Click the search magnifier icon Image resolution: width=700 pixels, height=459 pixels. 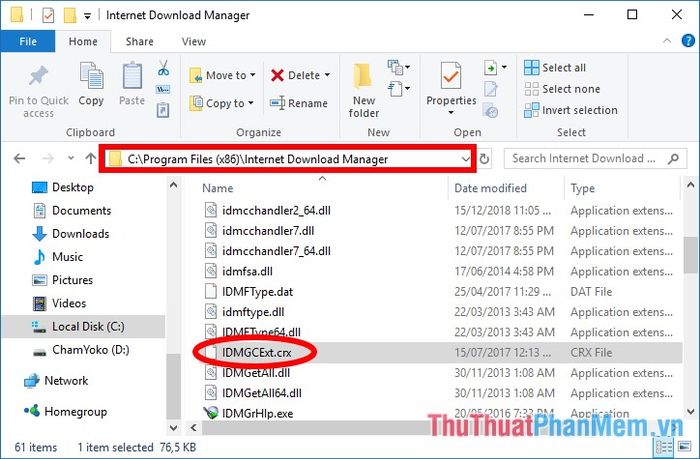(x=673, y=159)
